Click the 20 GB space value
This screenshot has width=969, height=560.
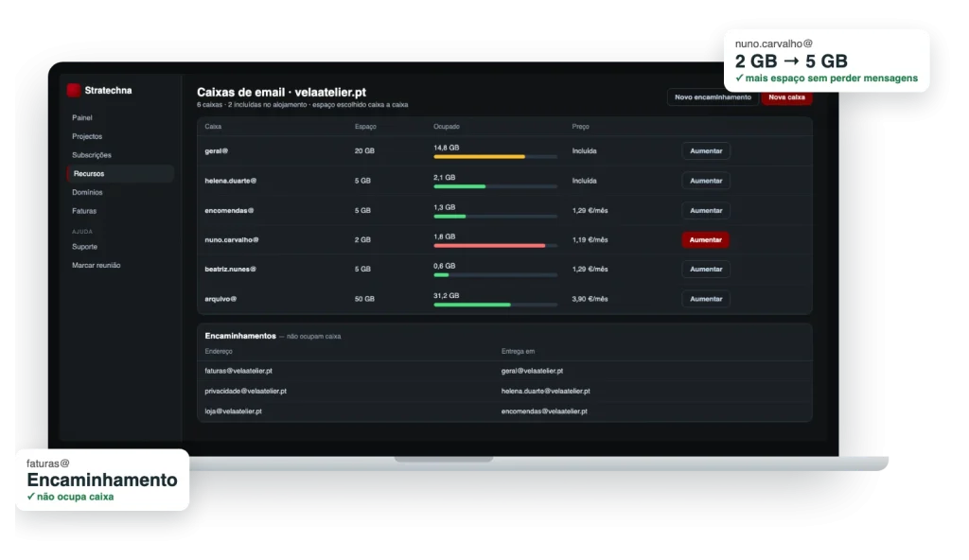[x=364, y=150]
